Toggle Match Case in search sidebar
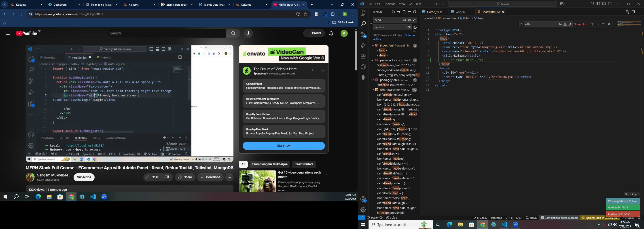644x229 pixels. [x=405, y=20]
